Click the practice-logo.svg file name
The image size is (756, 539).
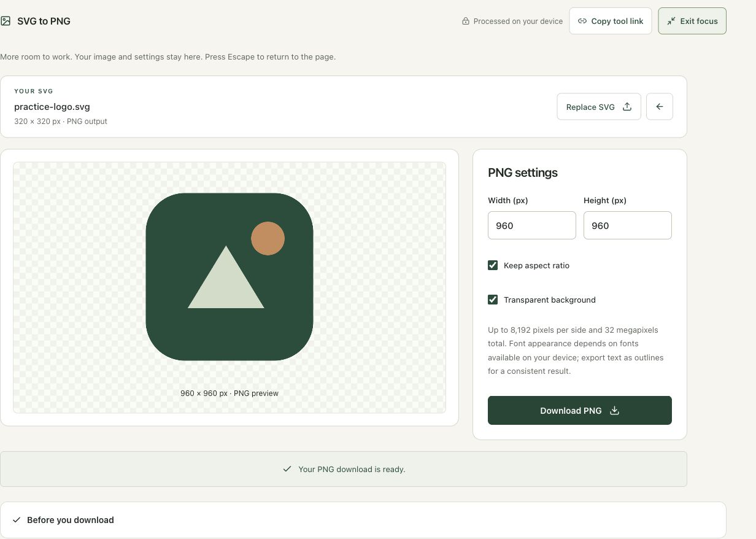[x=52, y=107]
